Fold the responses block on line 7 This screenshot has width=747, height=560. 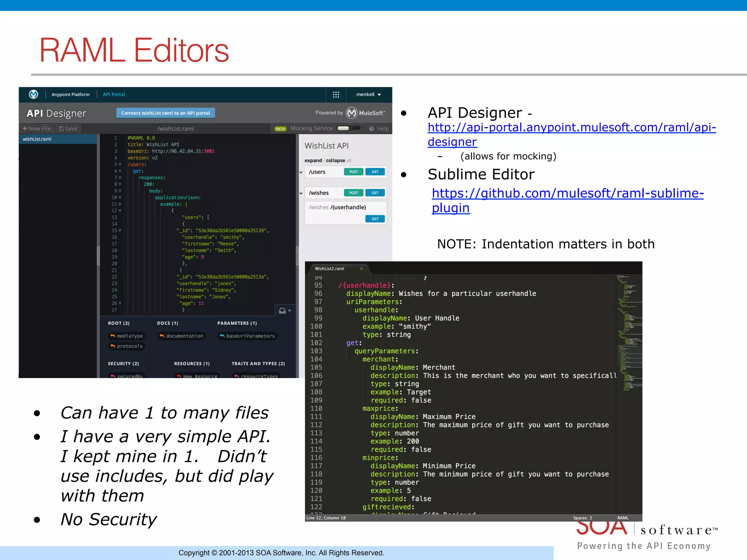click(x=120, y=178)
